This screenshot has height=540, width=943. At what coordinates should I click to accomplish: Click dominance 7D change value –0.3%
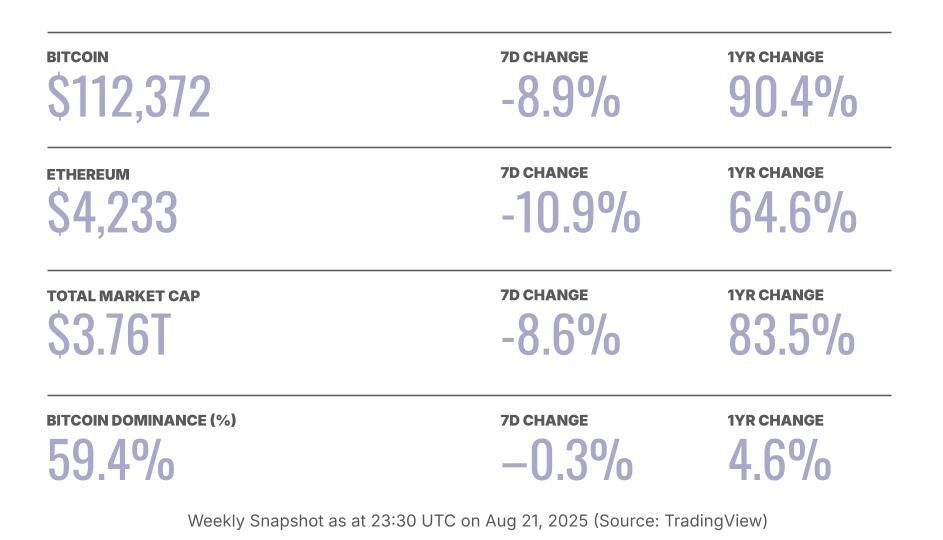click(566, 461)
